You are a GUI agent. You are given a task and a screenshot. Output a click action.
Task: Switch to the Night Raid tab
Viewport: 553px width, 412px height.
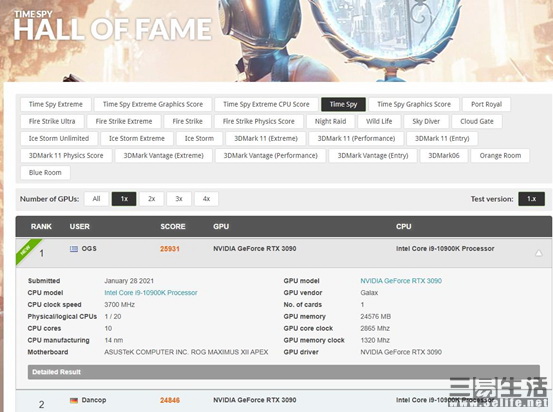coord(330,121)
